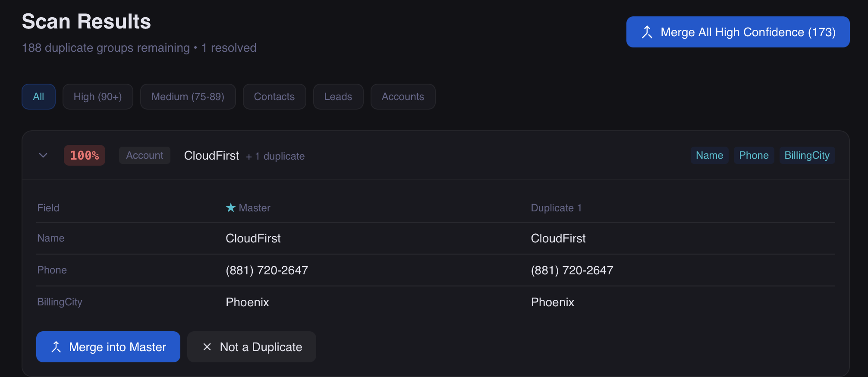Image resolution: width=868 pixels, height=377 pixels.
Task: Click merge icon in Merge All High Confidence button
Action: [647, 32]
